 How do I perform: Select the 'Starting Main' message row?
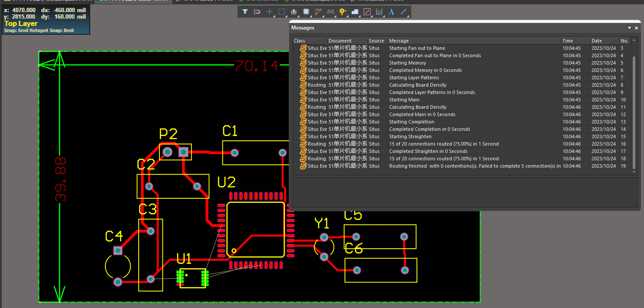click(x=462, y=100)
